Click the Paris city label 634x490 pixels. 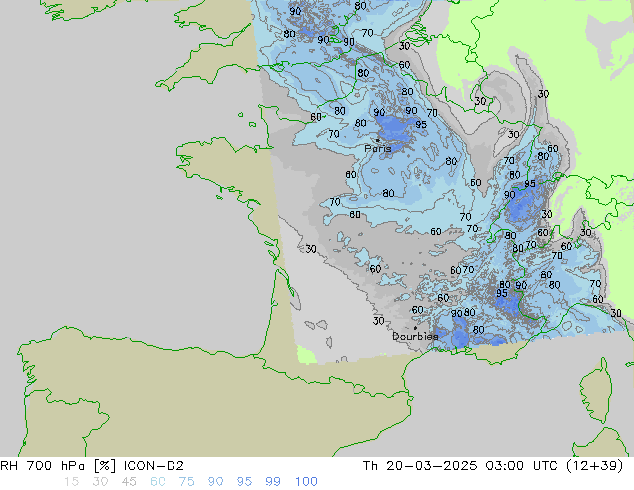(x=378, y=148)
